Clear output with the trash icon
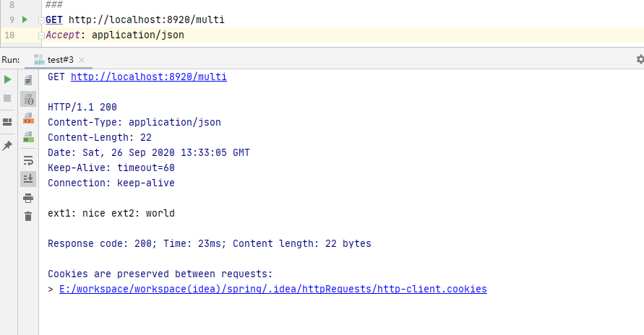Image resolution: width=644 pixels, height=335 pixels. pos(28,217)
